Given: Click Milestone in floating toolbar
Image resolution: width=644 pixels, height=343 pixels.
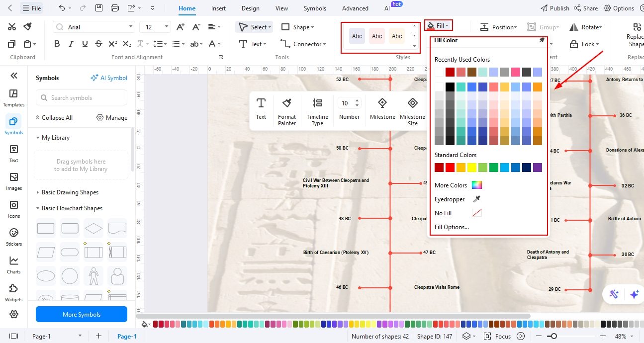Looking at the screenshot, I should point(382,109).
